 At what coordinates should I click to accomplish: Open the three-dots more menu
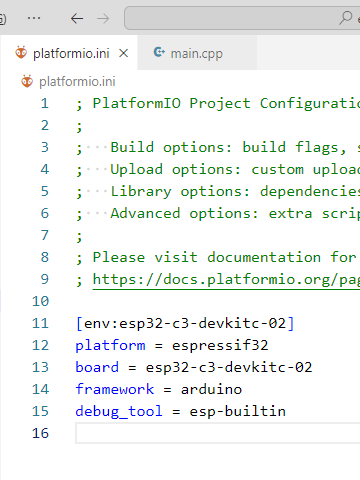click(x=34, y=18)
